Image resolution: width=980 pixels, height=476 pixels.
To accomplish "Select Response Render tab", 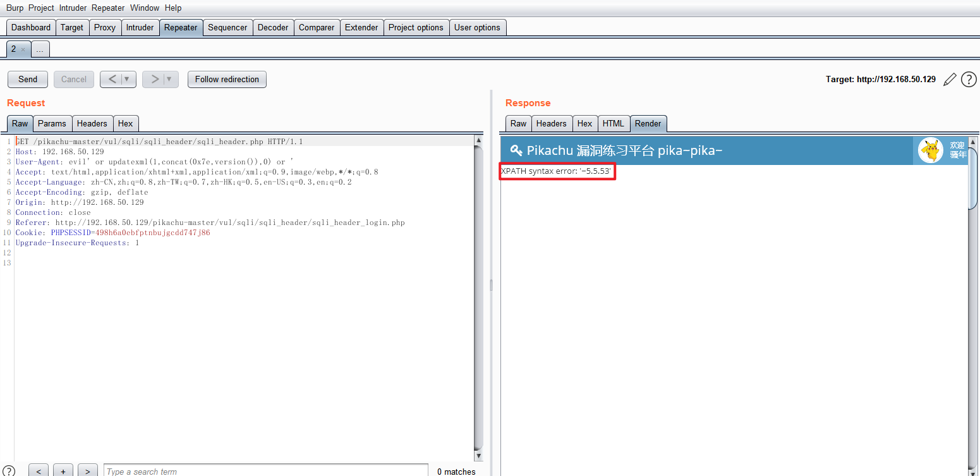I will [648, 124].
